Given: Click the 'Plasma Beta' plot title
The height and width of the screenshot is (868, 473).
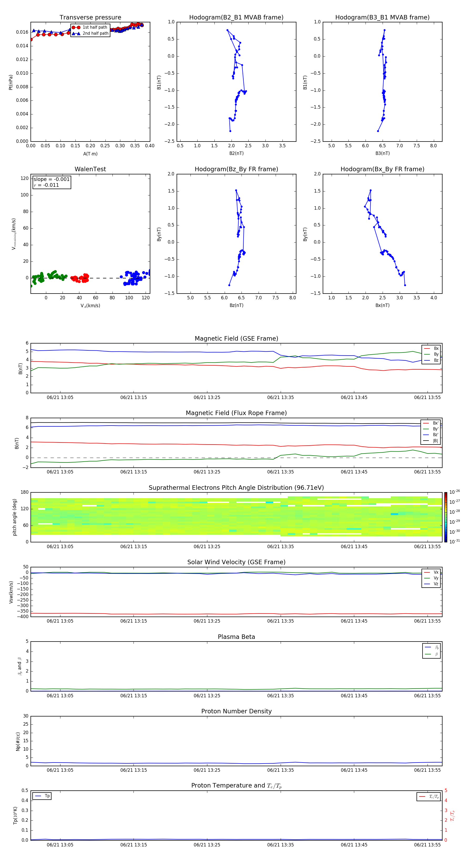Looking at the screenshot, I should coord(236,637).
